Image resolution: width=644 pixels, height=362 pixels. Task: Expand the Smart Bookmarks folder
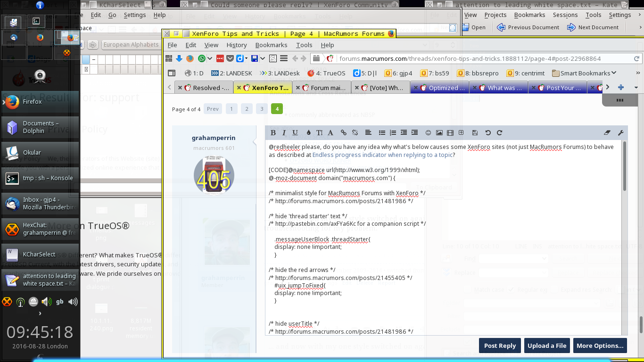(x=584, y=73)
